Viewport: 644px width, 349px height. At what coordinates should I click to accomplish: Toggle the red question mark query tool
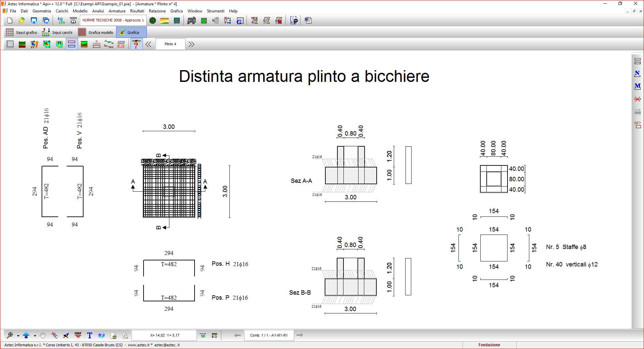pos(136,44)
